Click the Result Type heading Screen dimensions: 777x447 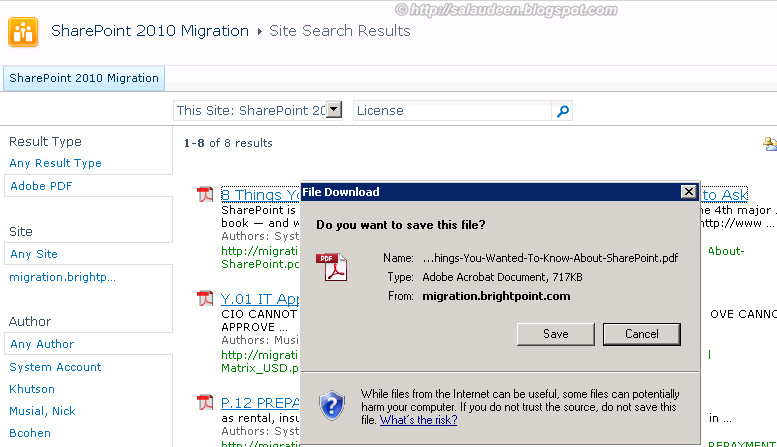pyautogui.click(x=45, y=142)
